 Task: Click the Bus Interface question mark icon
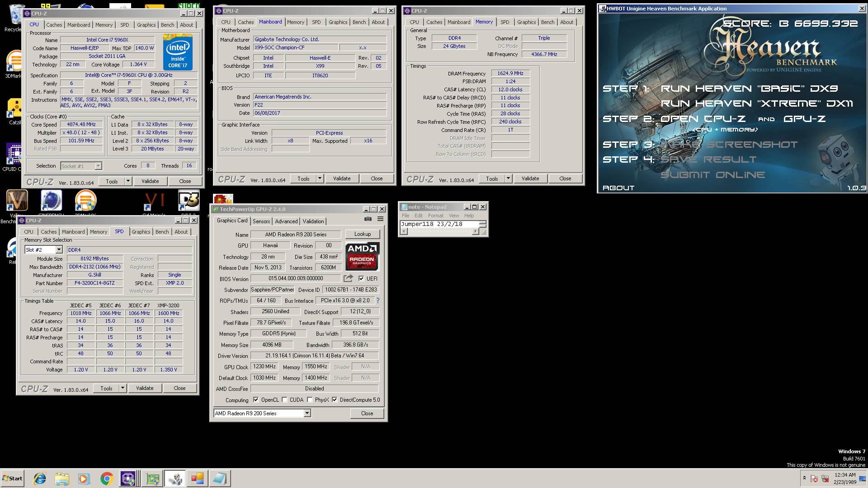377,300
